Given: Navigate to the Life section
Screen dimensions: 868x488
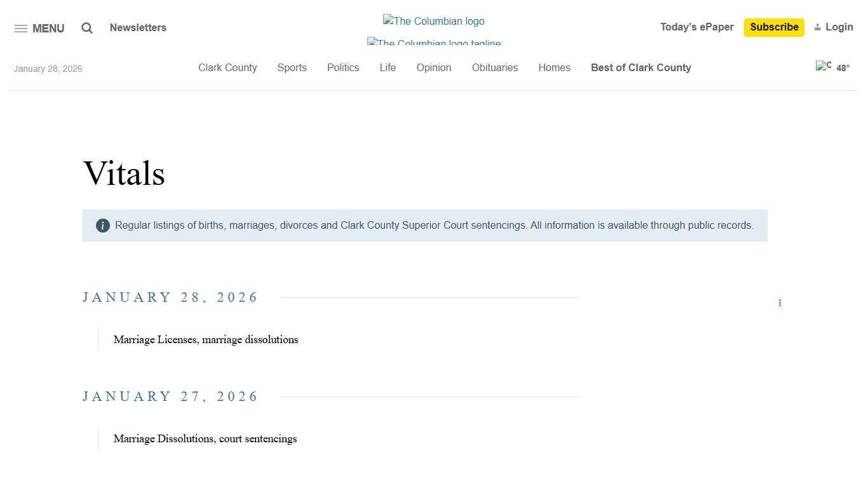Looking at the screenshot, I should 388,67.
